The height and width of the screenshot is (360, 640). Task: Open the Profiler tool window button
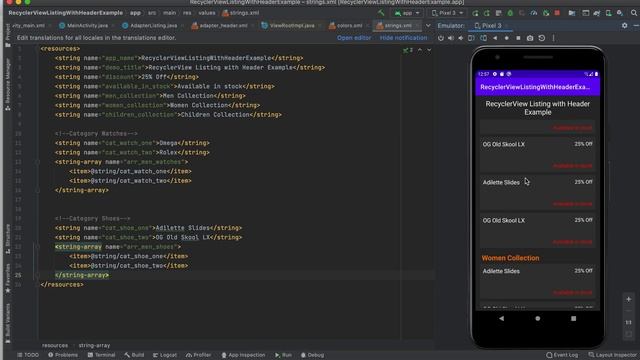[198, 355]
